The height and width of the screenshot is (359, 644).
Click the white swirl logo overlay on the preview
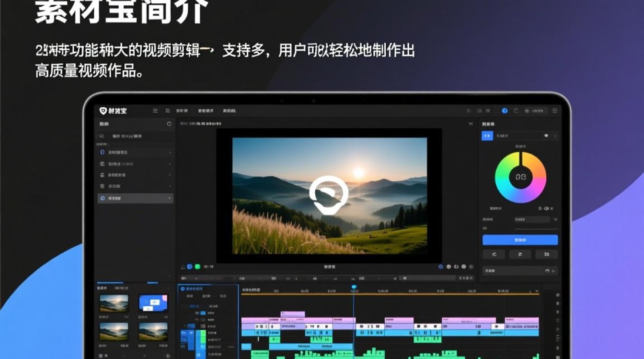[x=329, y=195]
